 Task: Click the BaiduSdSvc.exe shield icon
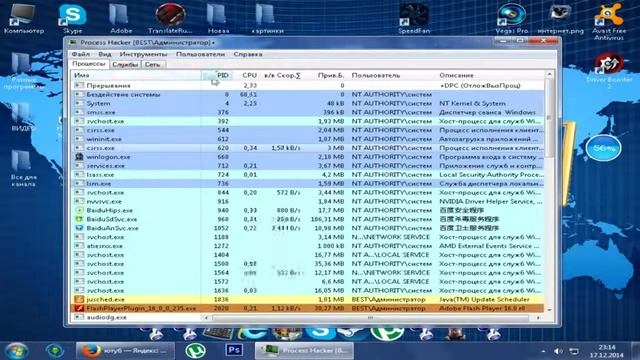point(79,219)
